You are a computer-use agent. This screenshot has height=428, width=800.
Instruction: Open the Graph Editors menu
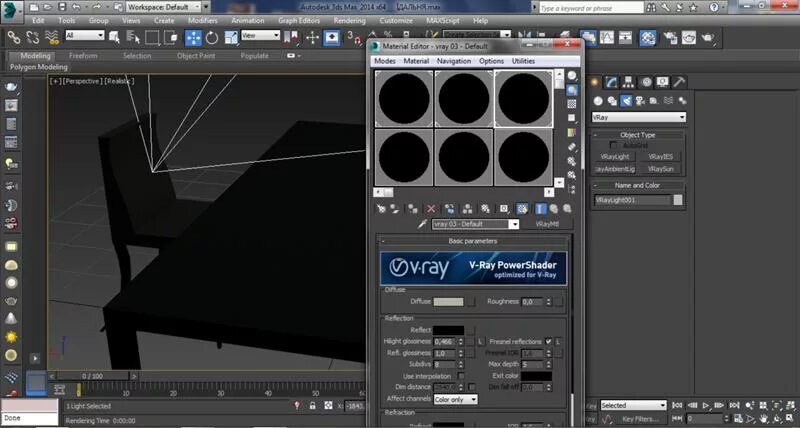pos(299,21)
